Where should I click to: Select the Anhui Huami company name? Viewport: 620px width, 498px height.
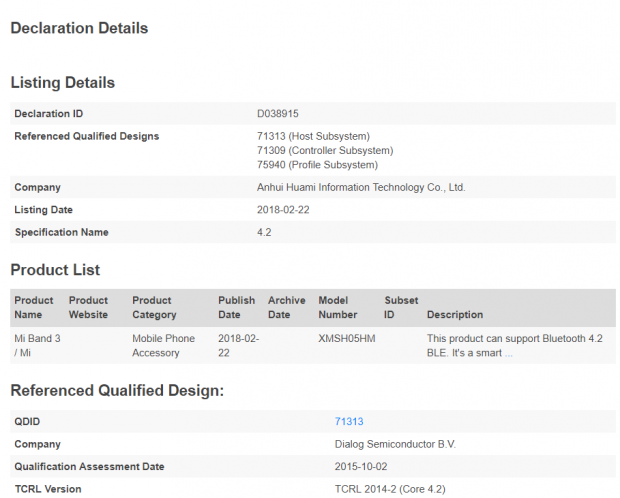click(361, 187)
